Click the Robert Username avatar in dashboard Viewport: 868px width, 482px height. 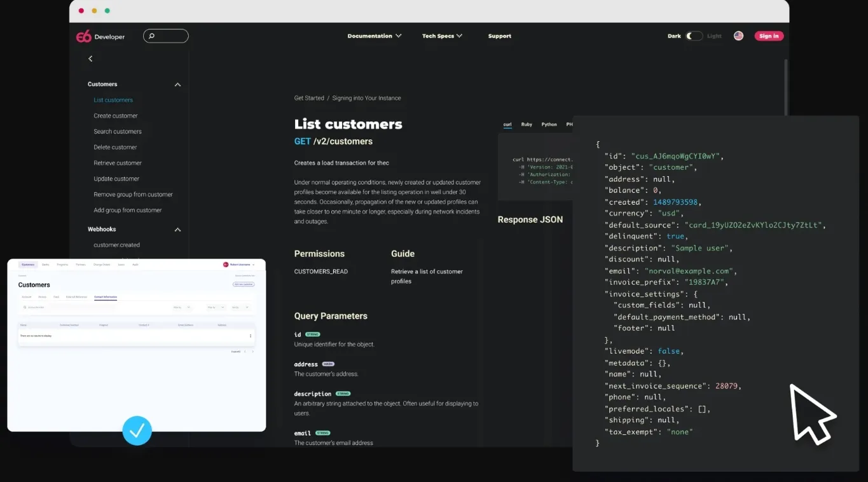226,265
